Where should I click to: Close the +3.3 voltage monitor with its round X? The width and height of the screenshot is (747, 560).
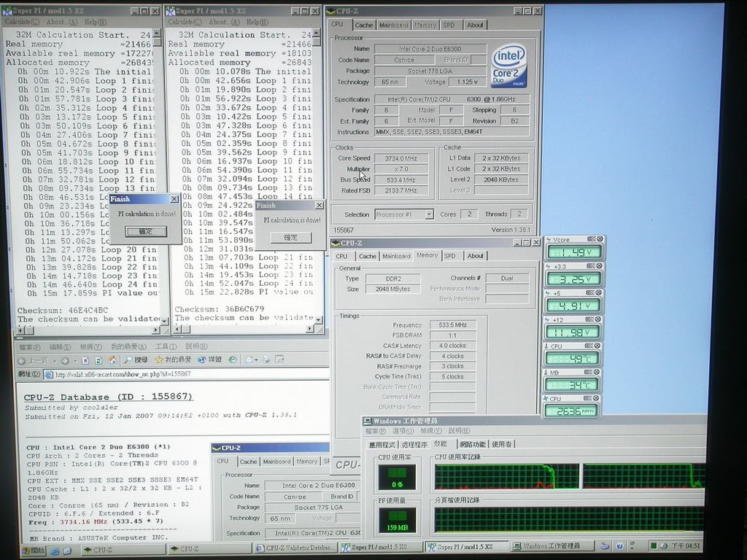pos(600,265)
